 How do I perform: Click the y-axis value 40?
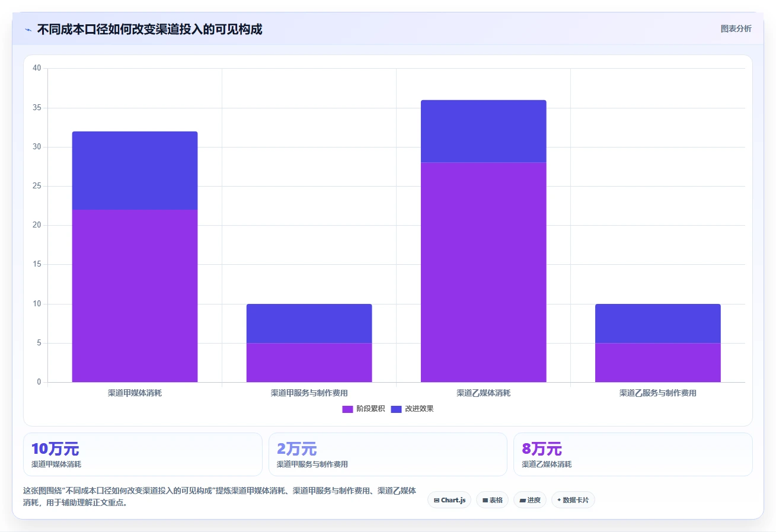click(x=37, y=68)
